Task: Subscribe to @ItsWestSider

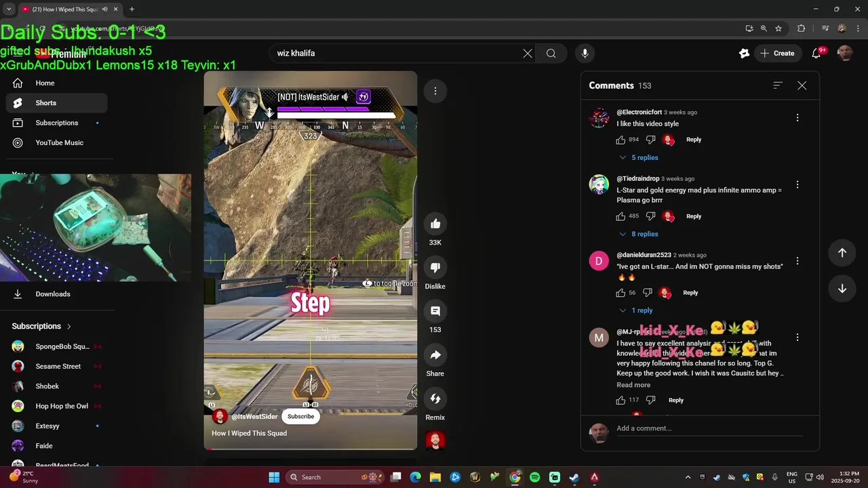Action: 300,416
